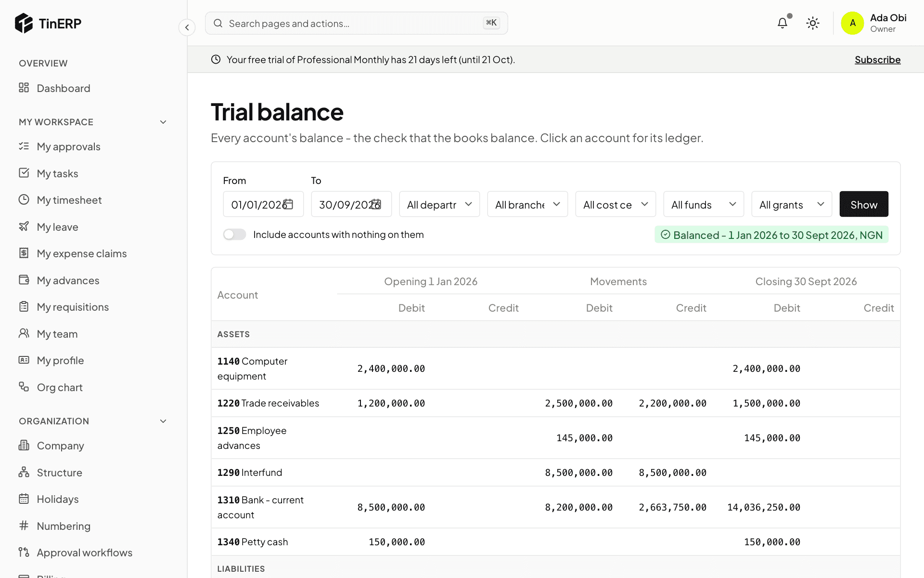Click the Show button
924x578 pixels.
(864, 204)
